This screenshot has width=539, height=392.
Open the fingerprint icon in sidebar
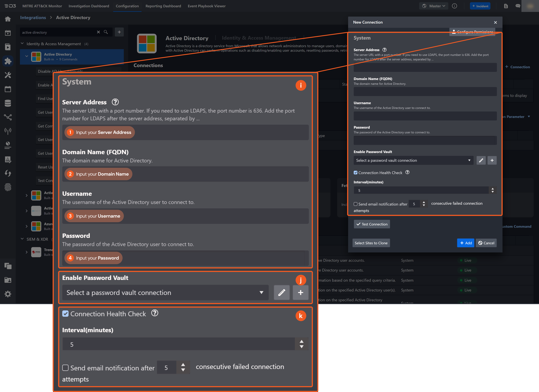[8, 187]
